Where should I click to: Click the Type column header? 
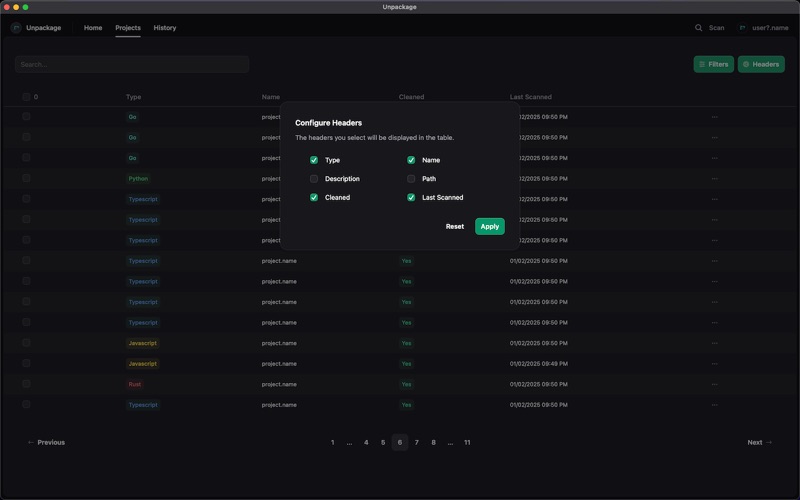coord(134,97)
